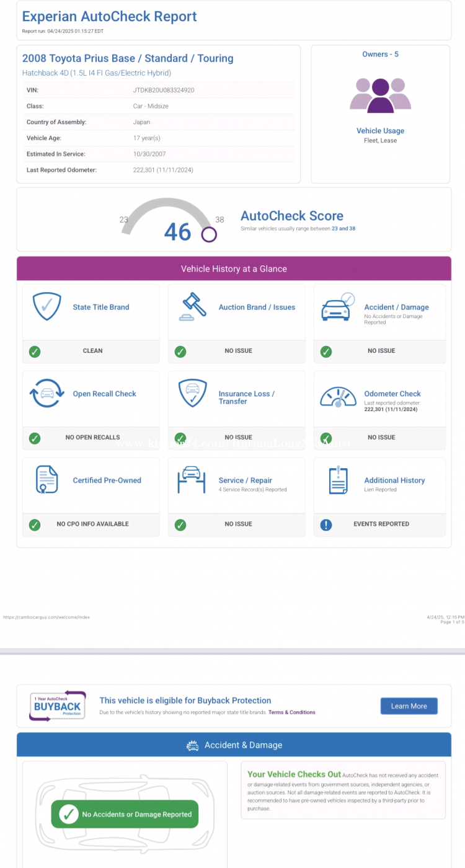Click the Accident / Damage car icon
Screen dimensions: 465x868
(338, 307)
